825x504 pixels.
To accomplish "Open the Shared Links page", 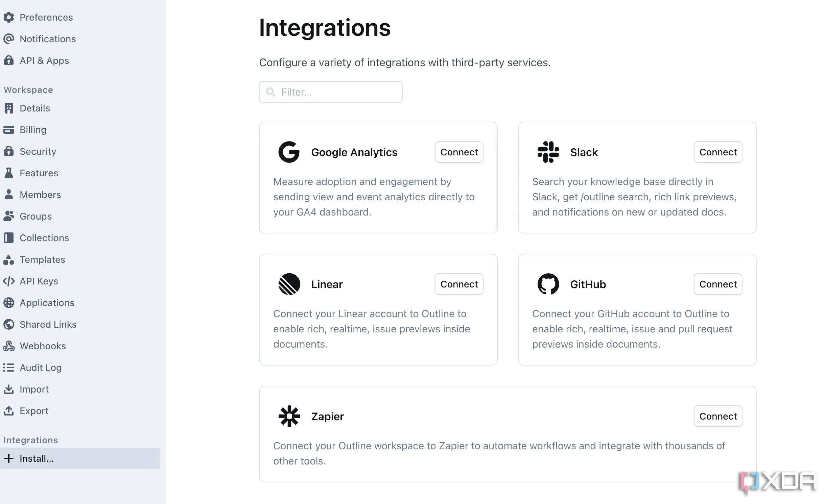I will [x=80, y=324].
